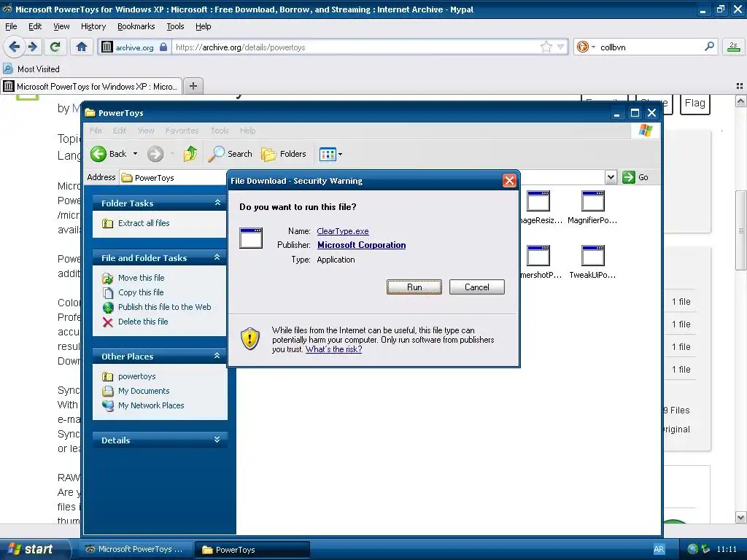Click the magnifier search button in search box
This screenshot has width=747, height=560.
point(709,47)
